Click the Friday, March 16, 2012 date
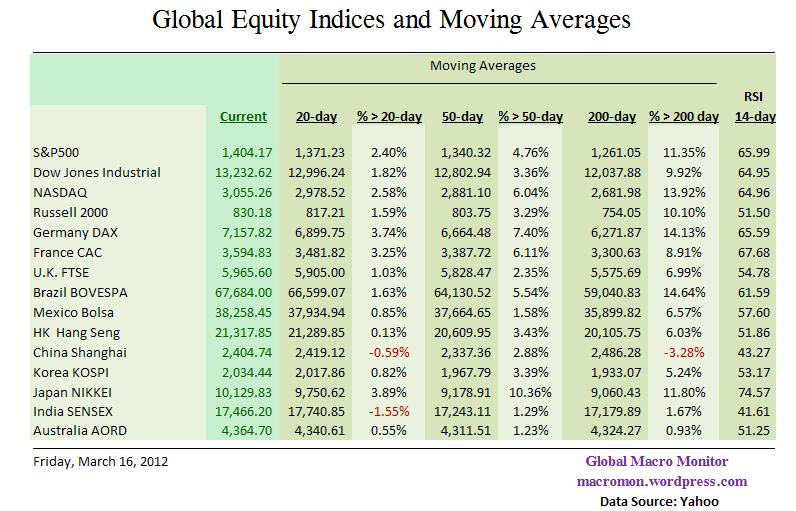This screenshot has height=511, width=796. (x=98, y=462)
